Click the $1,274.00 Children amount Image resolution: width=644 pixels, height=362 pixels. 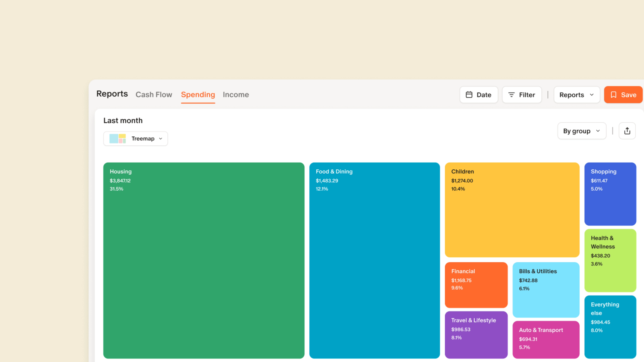tap(462, 181)
